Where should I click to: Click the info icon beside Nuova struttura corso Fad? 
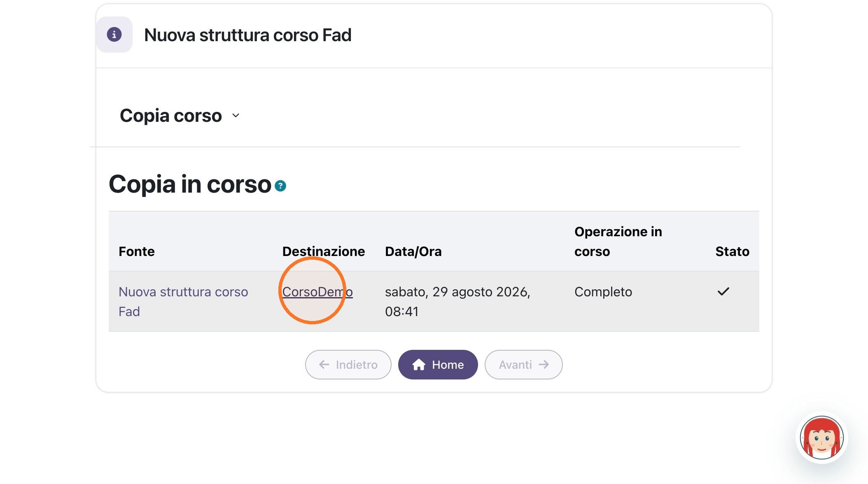(114, 35)
